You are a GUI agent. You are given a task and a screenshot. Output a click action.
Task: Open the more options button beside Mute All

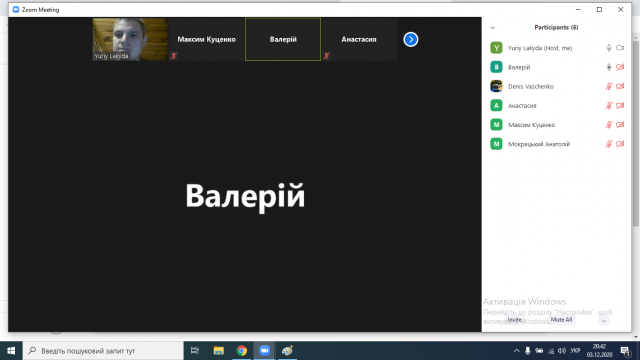tap(604, 321)
